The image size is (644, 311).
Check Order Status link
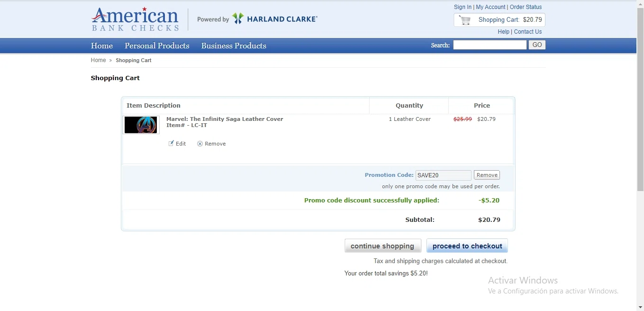click(526, 7)
